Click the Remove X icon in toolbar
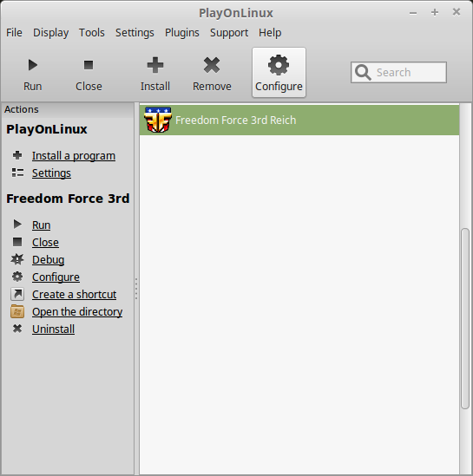Image resolution: width=473 pixels, height=476 pixels. (212, 65)
